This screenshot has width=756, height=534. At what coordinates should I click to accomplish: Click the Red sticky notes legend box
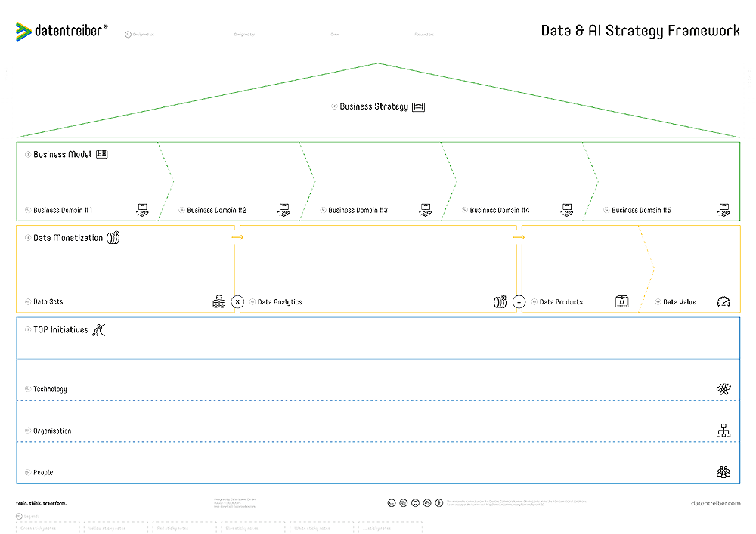tap(184, 528)
